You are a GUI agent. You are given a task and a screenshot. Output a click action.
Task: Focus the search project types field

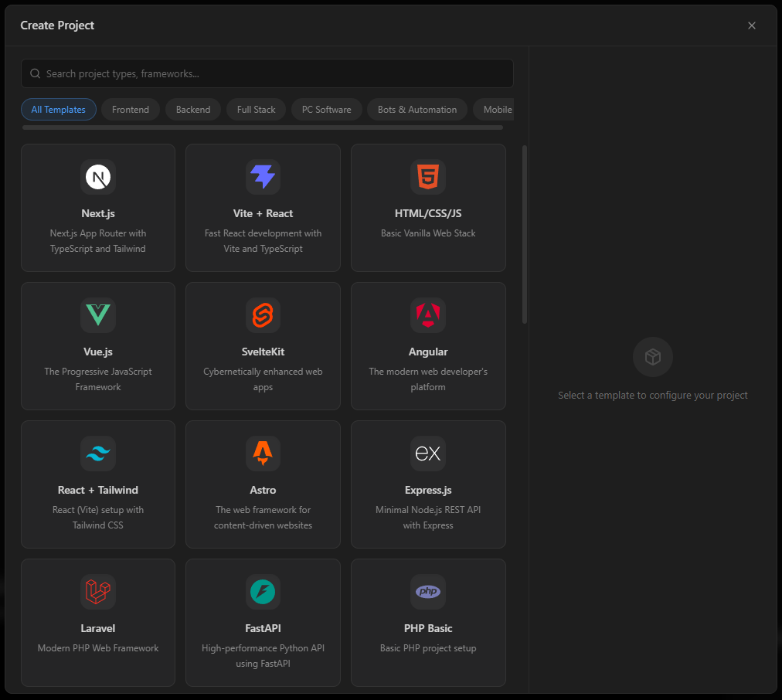click(267, 74)
